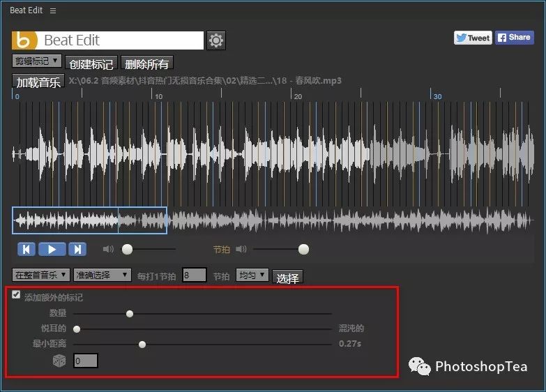The width and height of the screenshot is (546, 392).
Task: Click the Facebook Share button
Action: [x=515, y=37]
